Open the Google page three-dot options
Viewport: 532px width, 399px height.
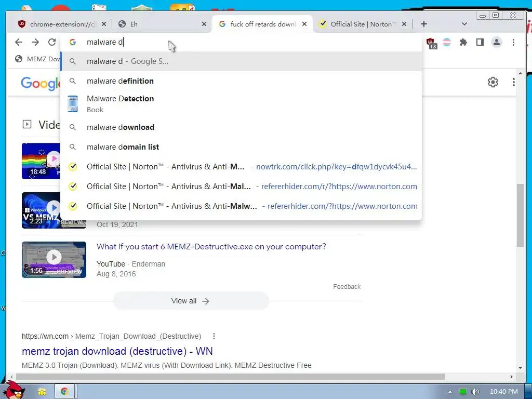click(514, 82)
